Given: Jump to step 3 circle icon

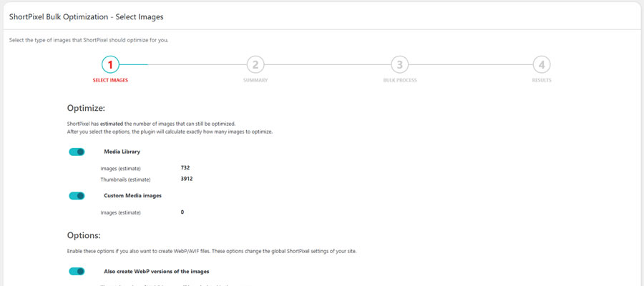Looking at the screenshot, I should (399, 65).
